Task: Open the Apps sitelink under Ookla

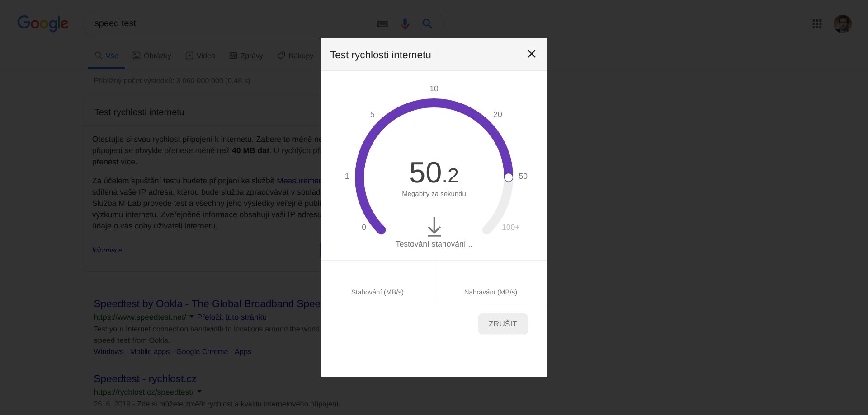Action: [x=243, y=352]
